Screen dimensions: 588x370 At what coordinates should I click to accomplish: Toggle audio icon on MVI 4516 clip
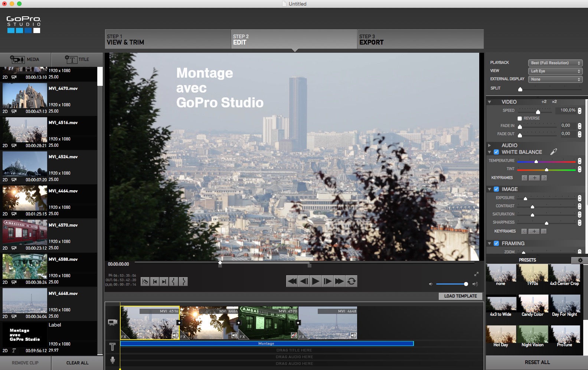tap(175, 335)
